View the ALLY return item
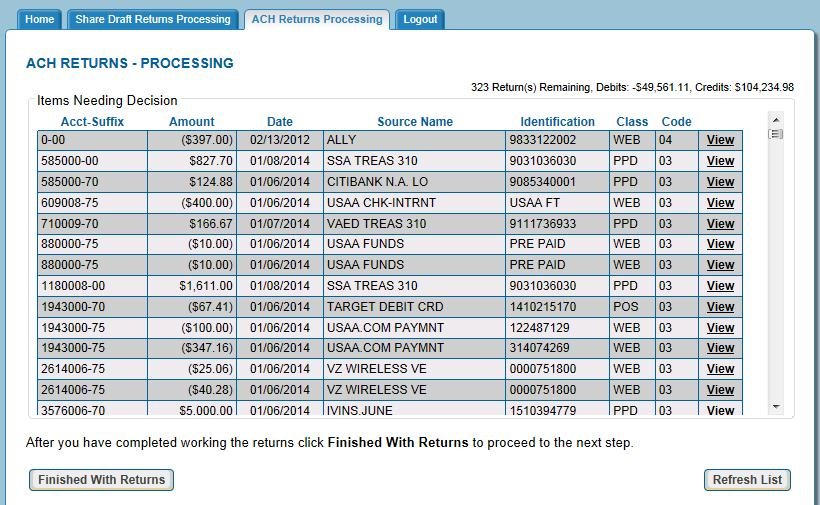 pos(720,140)
